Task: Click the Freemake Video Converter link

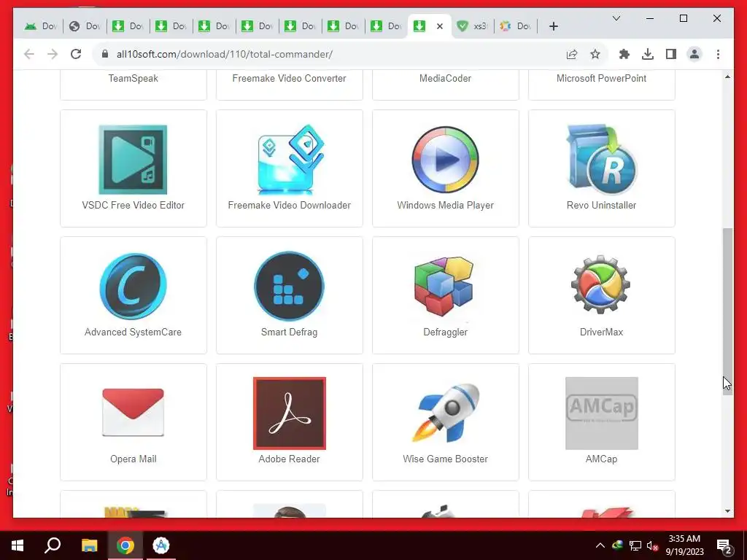Action: pos(289,78)
